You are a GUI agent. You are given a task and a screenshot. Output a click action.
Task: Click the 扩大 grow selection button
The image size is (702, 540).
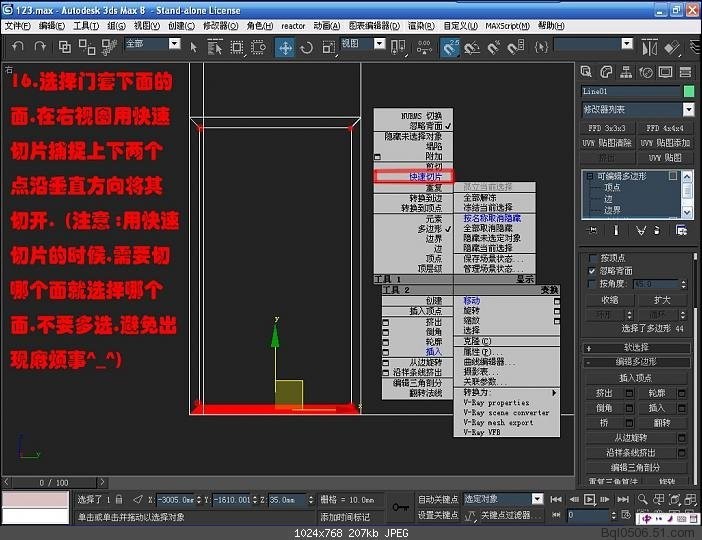coord(662,300)
